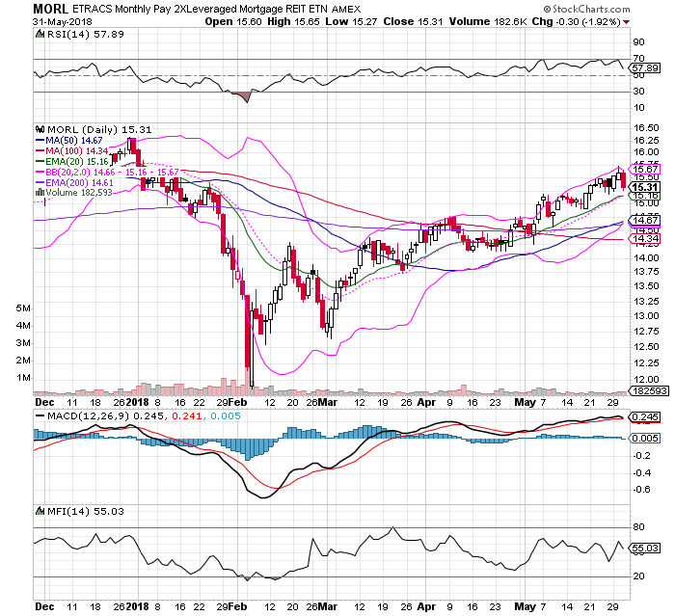675x616 pixels.
Task: Click the 31-May-2018 date label
Action: pos(63,22)
